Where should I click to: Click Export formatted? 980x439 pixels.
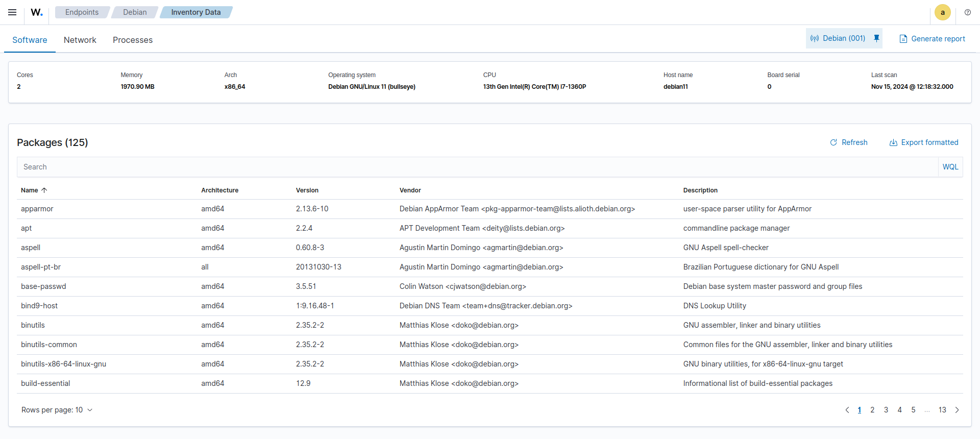pos(924,142)
